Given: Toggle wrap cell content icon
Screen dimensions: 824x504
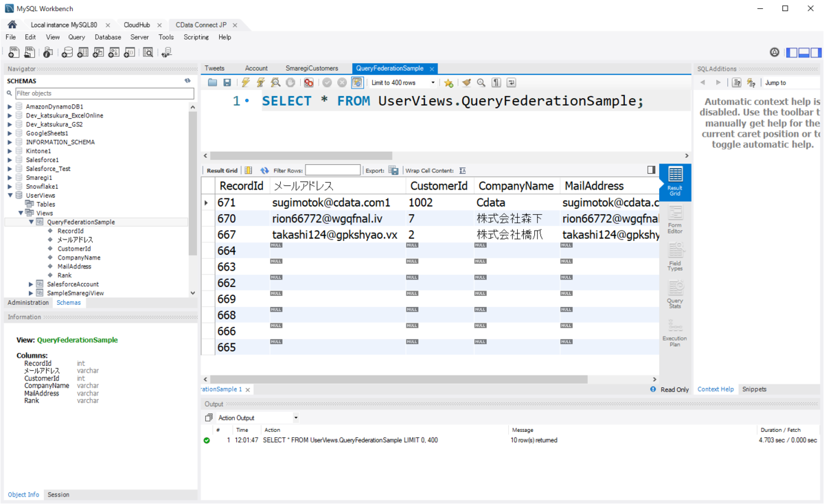Looking at the screenshot, I should coord(463,170).
